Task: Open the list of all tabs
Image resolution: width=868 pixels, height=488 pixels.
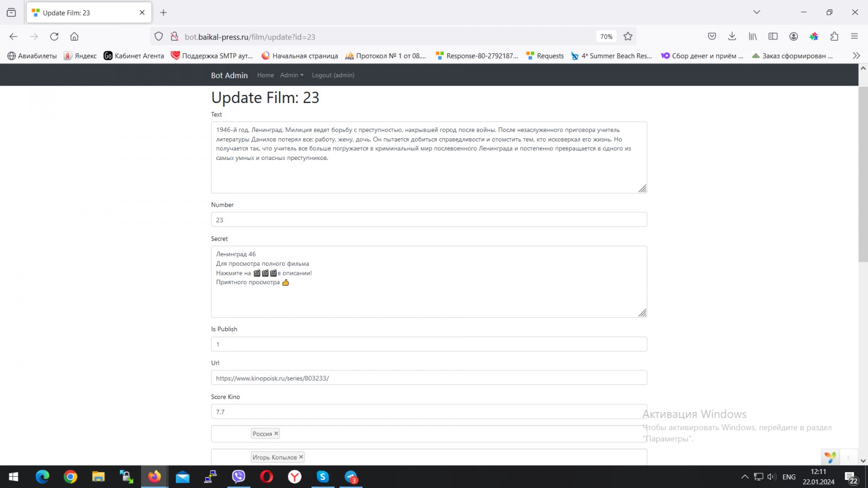Action: pos(757,12)
